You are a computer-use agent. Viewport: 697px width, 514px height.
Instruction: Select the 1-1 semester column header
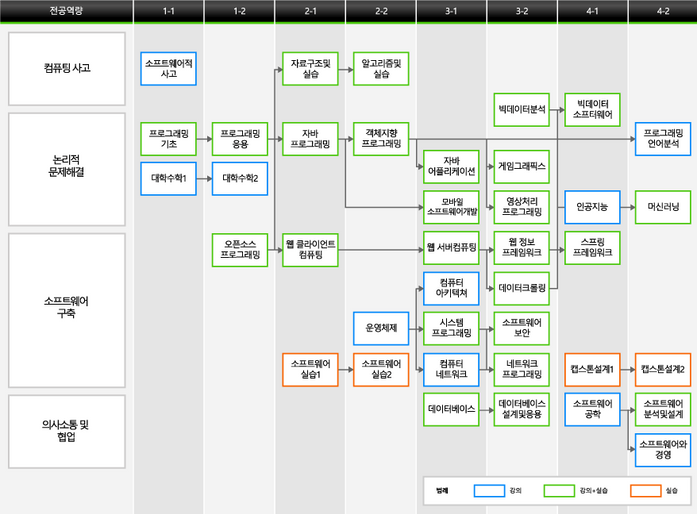168,11
